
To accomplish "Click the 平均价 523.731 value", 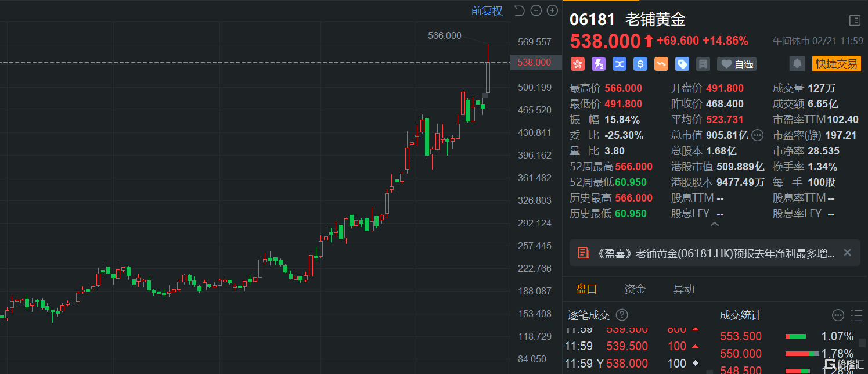I will tap(725, 120).
